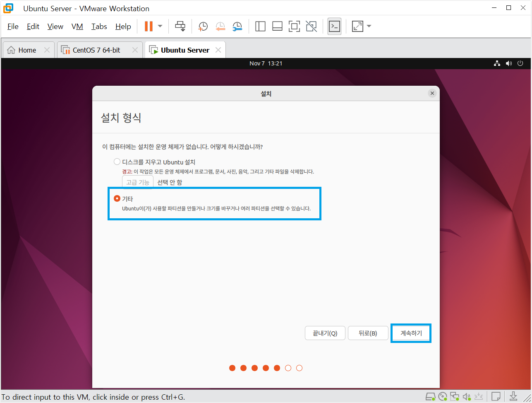532x403 pixels.
Task: Click the stretch guest display icon
Action: pos(357,27)
